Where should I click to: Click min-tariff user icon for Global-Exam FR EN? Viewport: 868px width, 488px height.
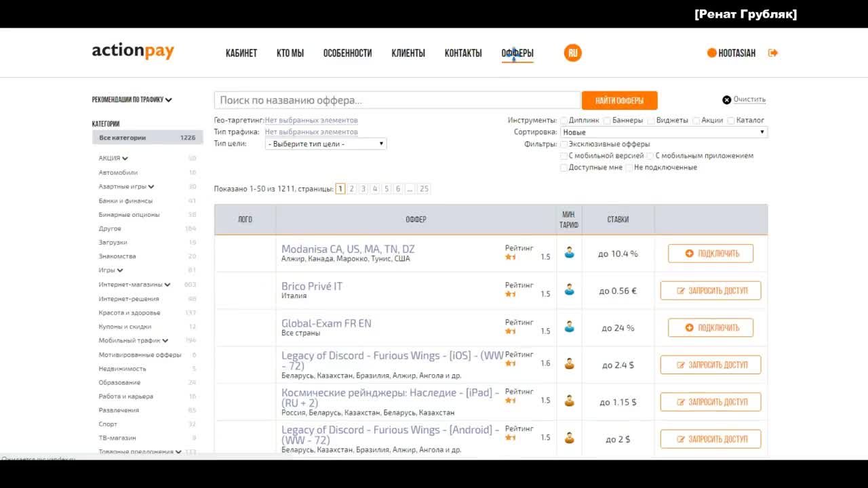tap(569, 327)
